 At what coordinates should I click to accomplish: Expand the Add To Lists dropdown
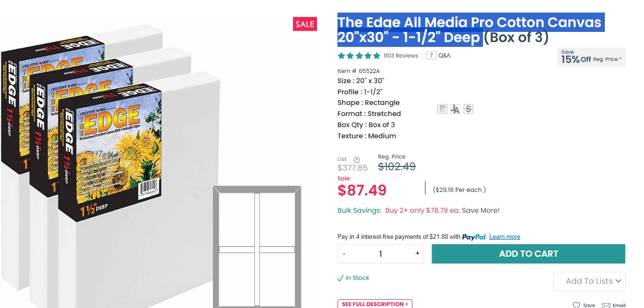click(x=589, y=281)
